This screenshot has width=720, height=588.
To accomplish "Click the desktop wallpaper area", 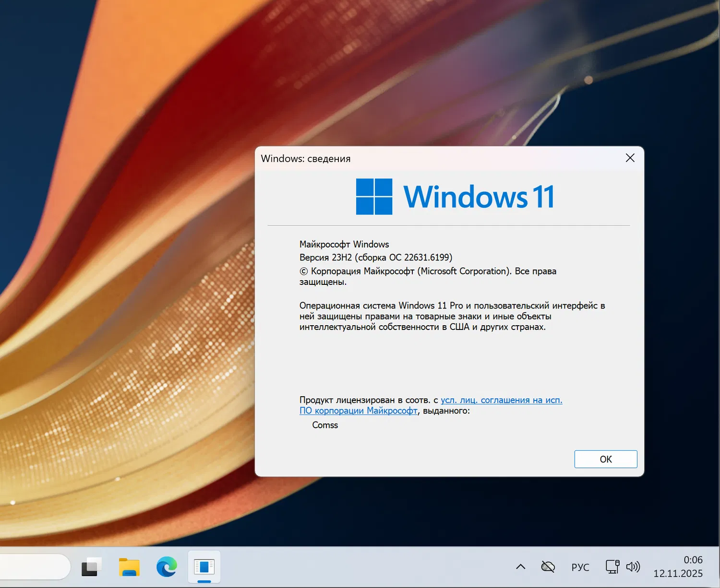I will 120,288.
